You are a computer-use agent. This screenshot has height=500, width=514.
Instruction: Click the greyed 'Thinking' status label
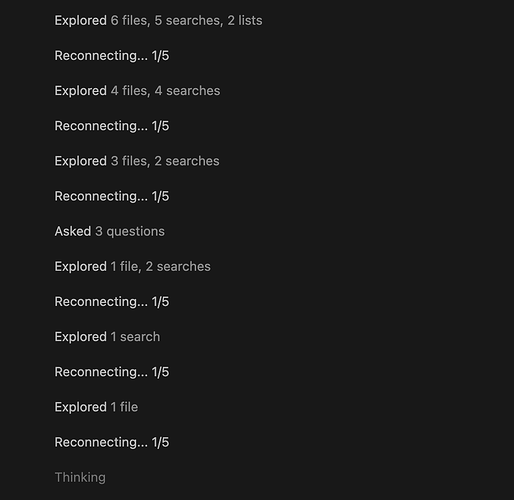(80, 477)
